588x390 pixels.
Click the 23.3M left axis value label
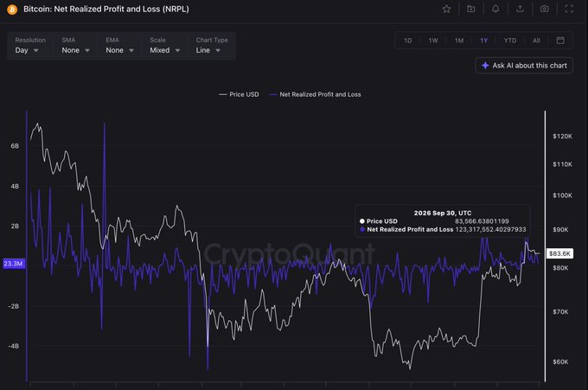[13, 264]
